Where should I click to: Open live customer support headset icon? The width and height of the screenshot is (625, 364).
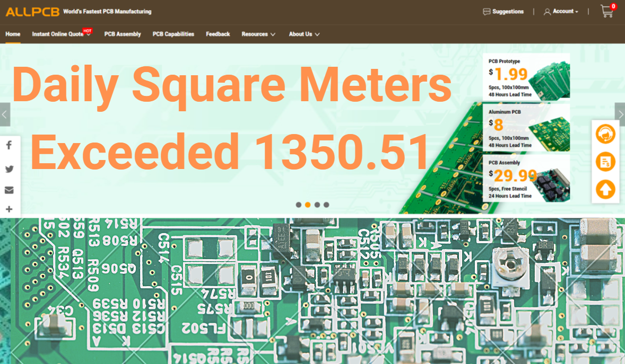click(x=605, y=134)
